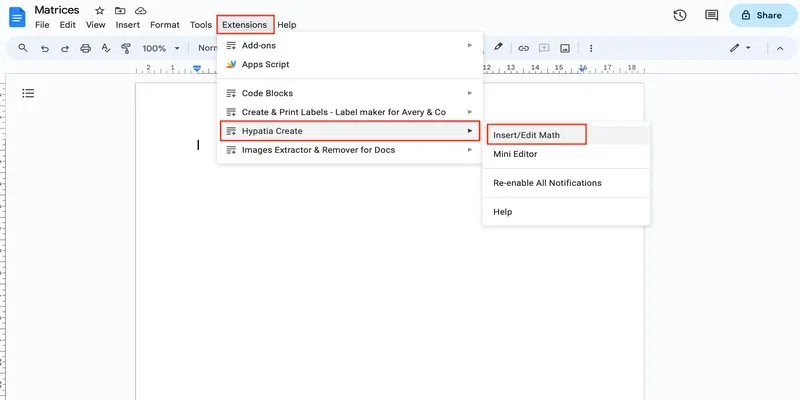Click the left indent ruler marker
This screenshot has height=400, width=800.
pyautogui.click(x=197, y=69)
